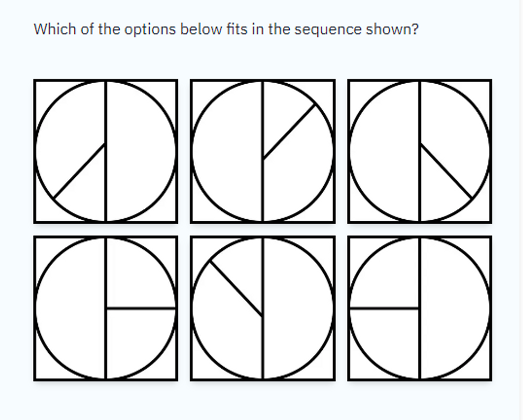Select the option with upper-right diagonal line
This screenshot has height=420, width=523.
pos(263,151)
